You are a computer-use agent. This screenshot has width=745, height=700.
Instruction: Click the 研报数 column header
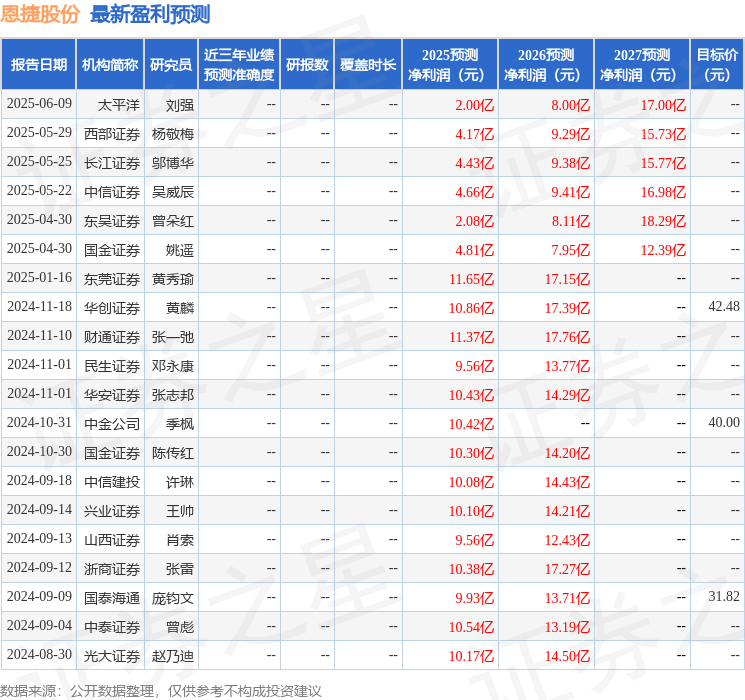(x=307, y=65)
